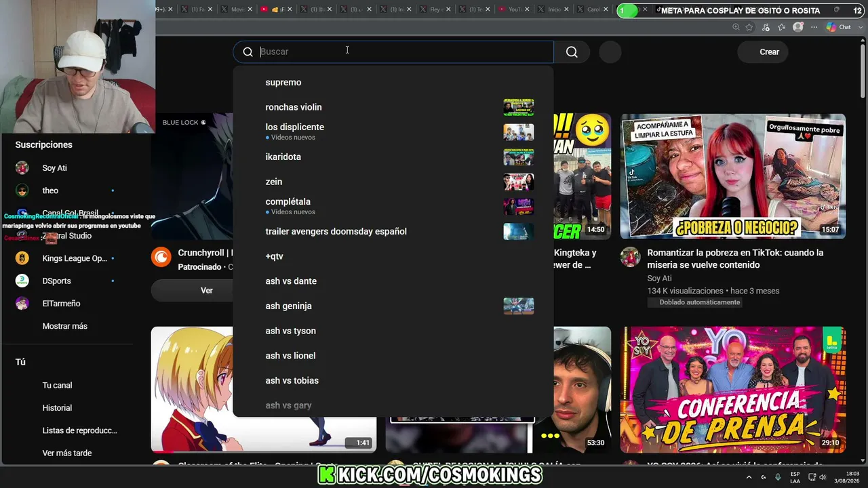Click the ElTarmeño channel avatar in the sidebar
The height and width of the screenshot is (488, 868).
(22, 304)
